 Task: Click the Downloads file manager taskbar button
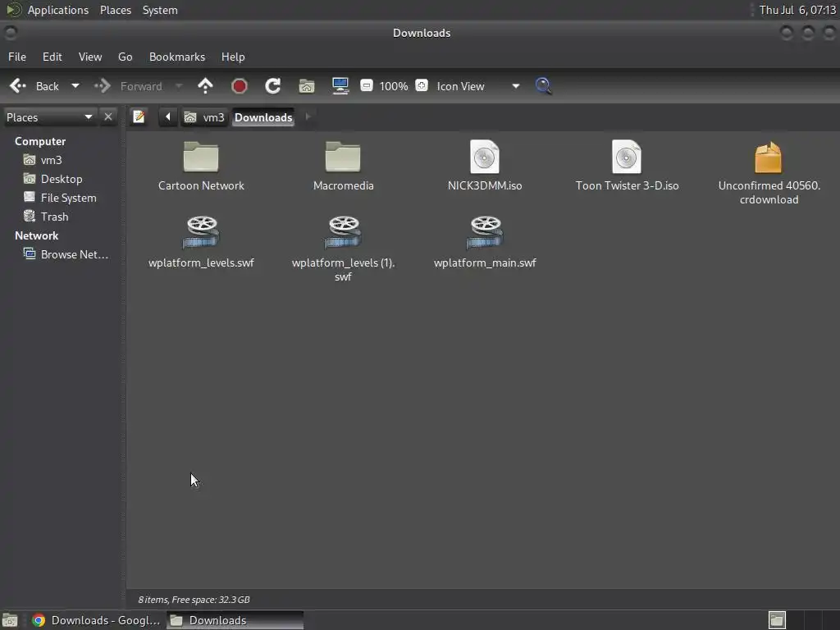tap(235, 620)
